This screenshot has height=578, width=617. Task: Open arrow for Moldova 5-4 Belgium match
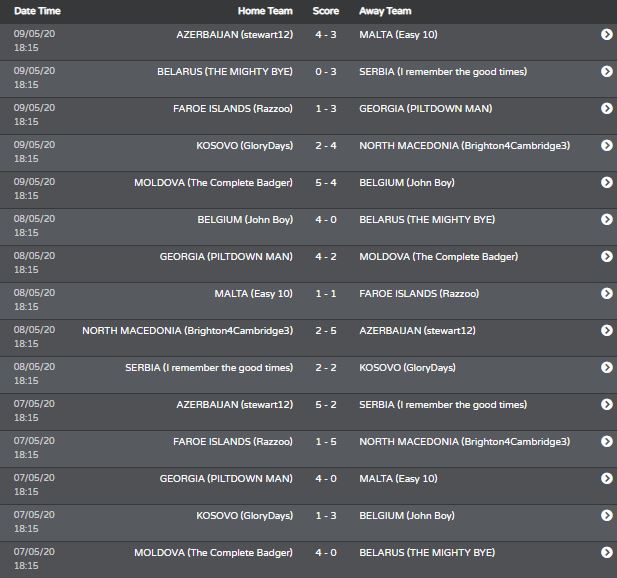click(606, 182)
